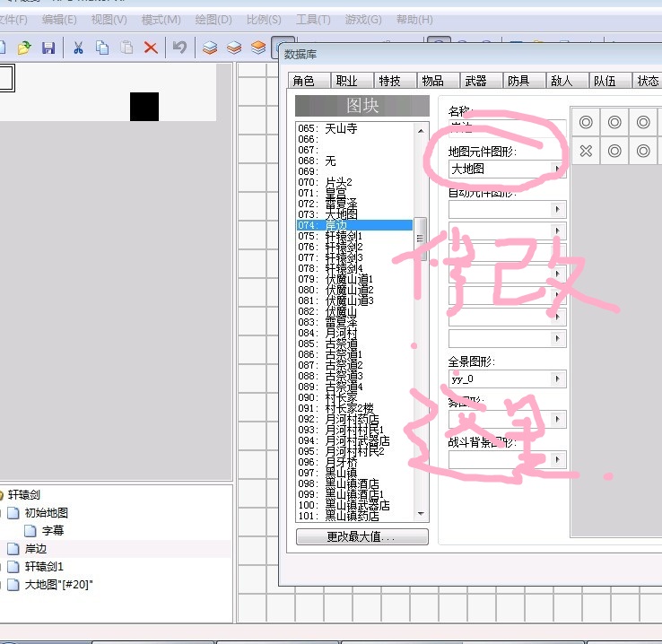The height and width of the screenshot is (644, 662).
Task: Open the 雾图形 selector arrow
Action: (x=558, y=419)
